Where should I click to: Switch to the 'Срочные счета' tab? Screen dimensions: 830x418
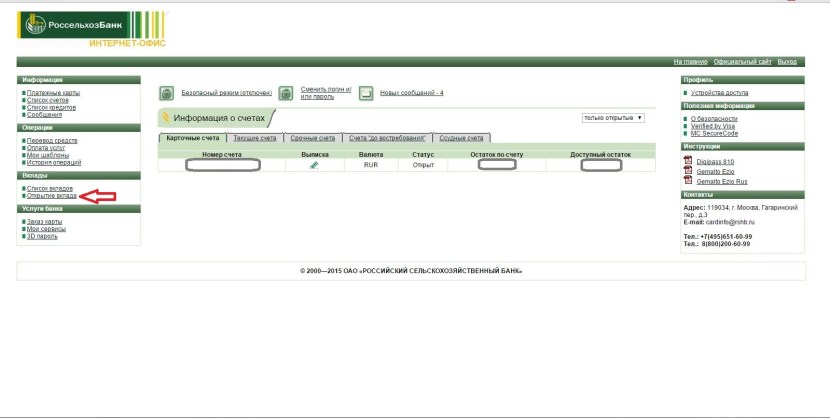(312, 138)
